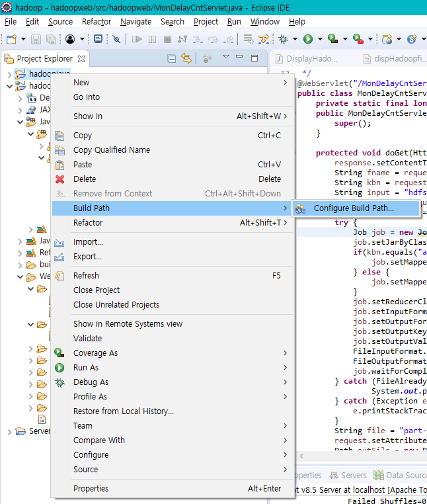427x504 pixels.
Task: Click the Terminate debug icon
Action: click(x=167, y=39)
